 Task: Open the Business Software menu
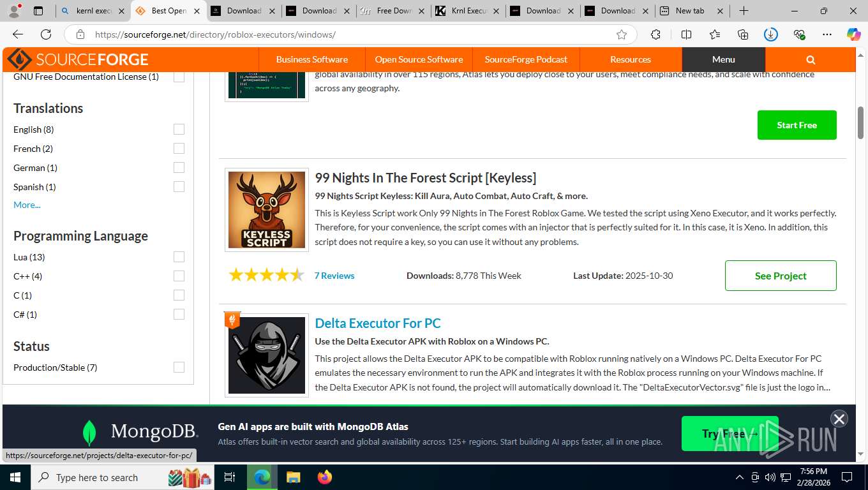tap(311, 59)
